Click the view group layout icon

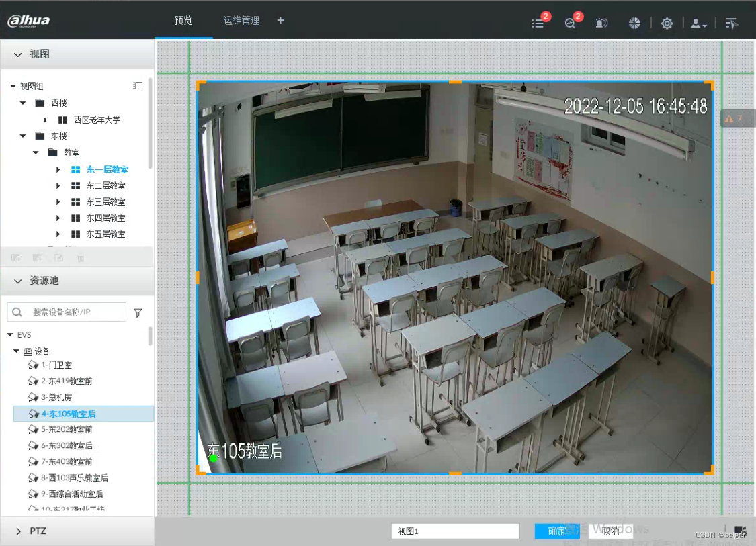138,86
